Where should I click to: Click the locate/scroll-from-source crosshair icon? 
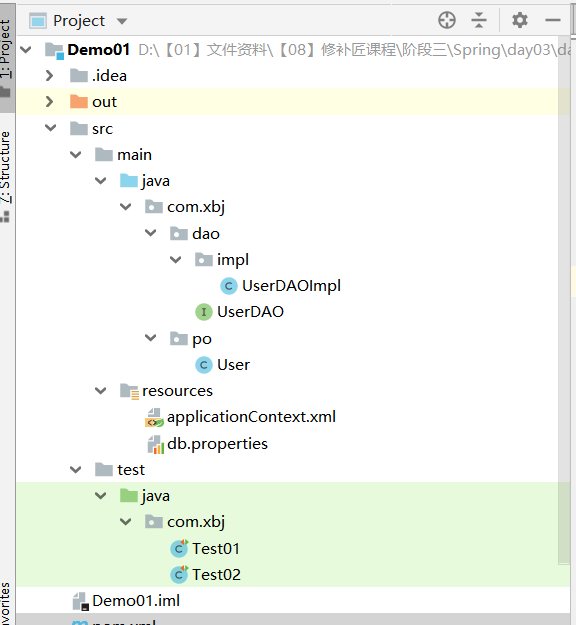[447, 20]
